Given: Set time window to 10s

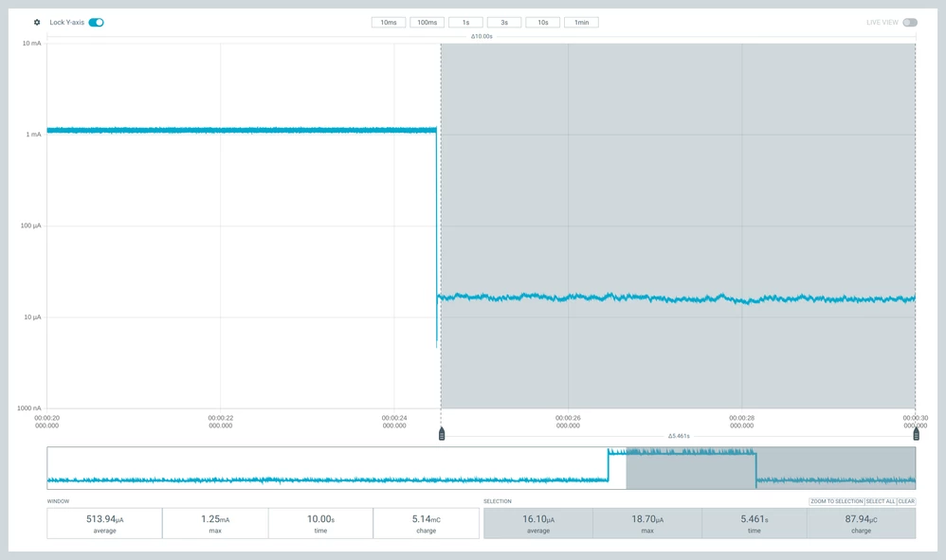Looking at the screenshot, I should coord(543,23).
